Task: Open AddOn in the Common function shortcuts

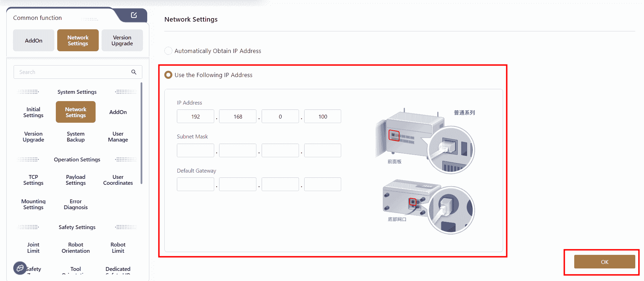Action: click(x=33, y=40)
